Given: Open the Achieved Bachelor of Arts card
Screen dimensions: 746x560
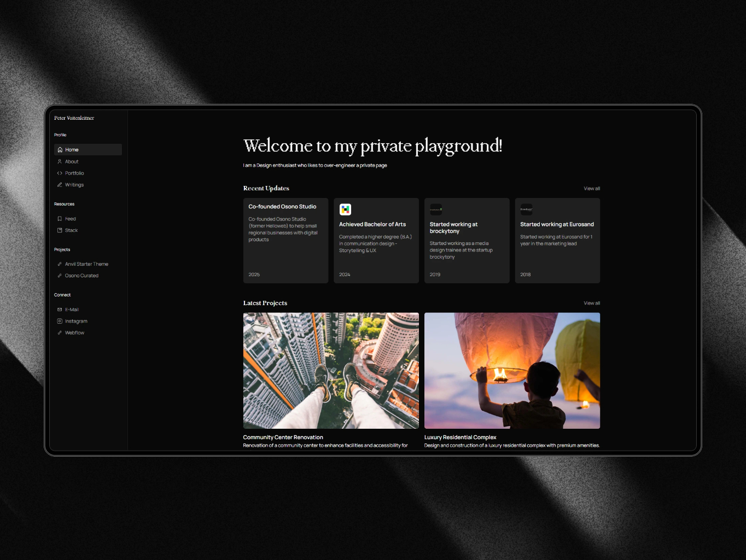Looking at the screenshot, I should 376,241.
